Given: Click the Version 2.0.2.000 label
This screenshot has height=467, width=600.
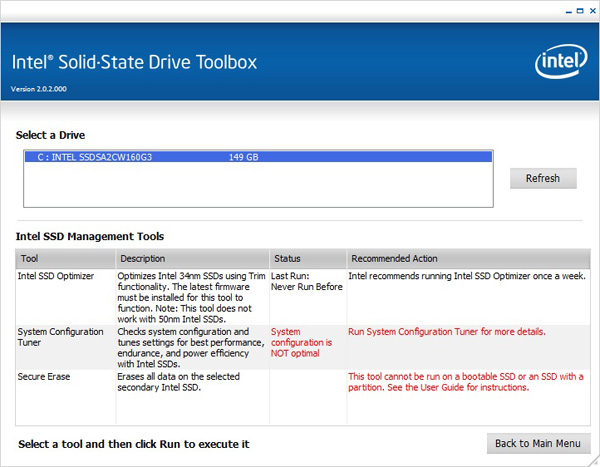Looking at the screenshot, I should pyautogui.click(x=39, y=89).
